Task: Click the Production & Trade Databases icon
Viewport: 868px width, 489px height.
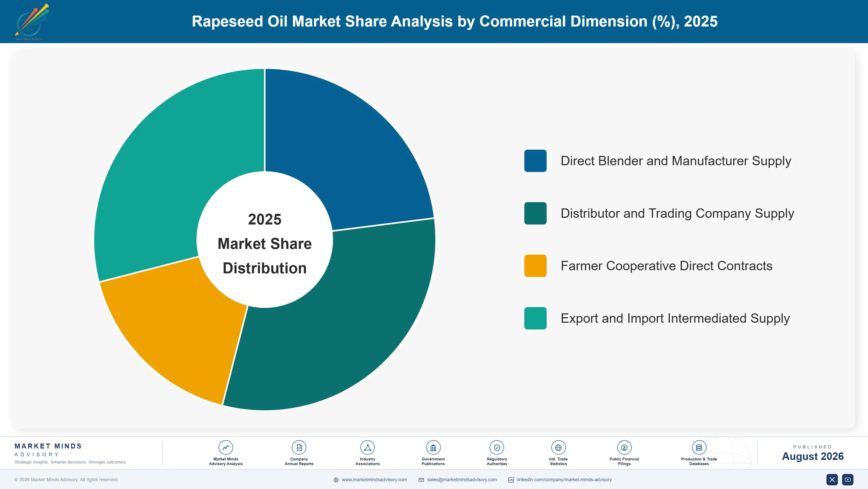Action: point(699,447)
